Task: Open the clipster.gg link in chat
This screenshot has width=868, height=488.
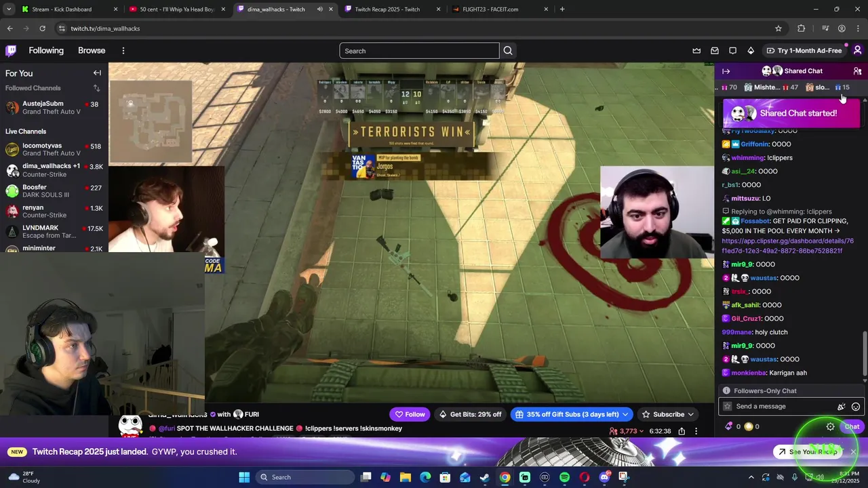Action: (787, 245)
